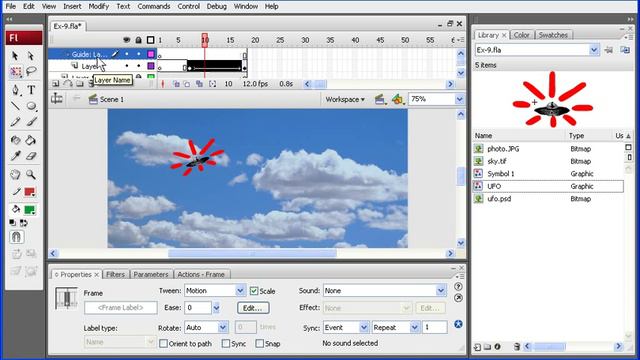Open the Workspace dropdown
This screenshot has width=640, height=360.
(x=345, y=99)
